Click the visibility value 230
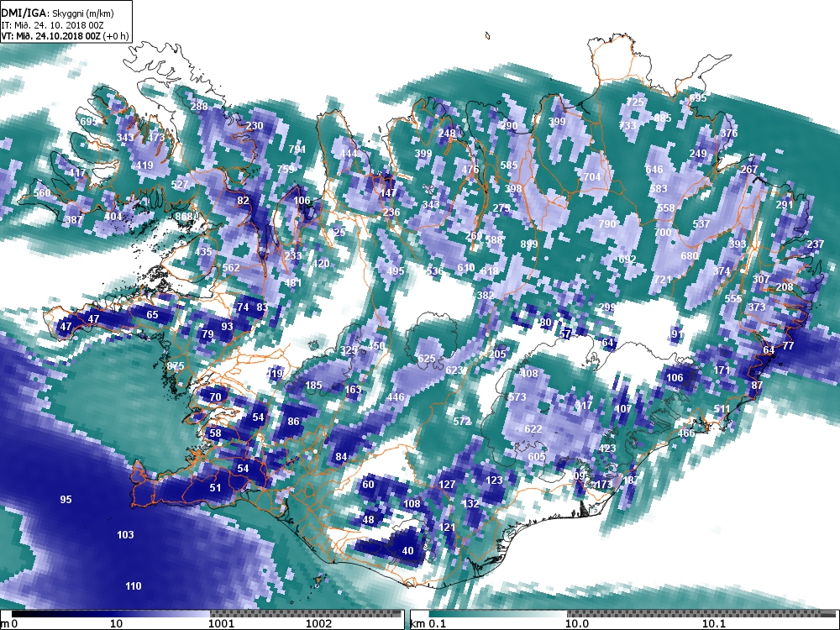The image size is (840, 630). click(255, 126)
